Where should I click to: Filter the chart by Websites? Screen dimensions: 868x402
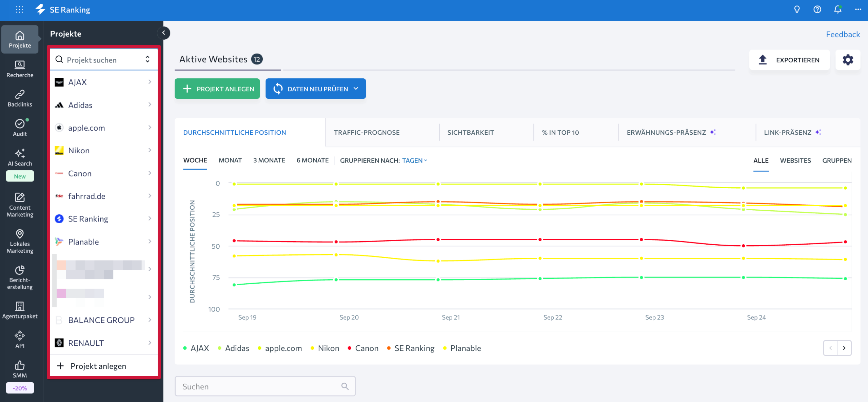tap(795, 160)
